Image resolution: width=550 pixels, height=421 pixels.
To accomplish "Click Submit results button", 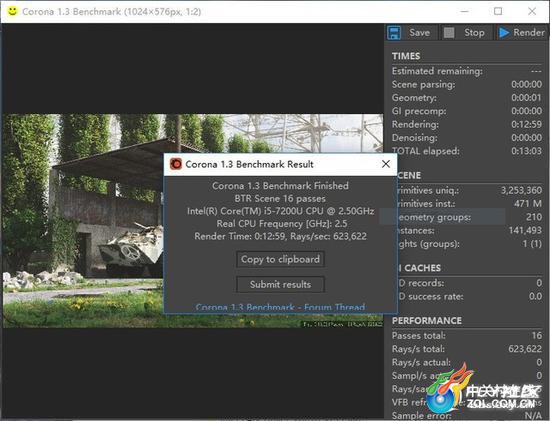I will 280,285.
